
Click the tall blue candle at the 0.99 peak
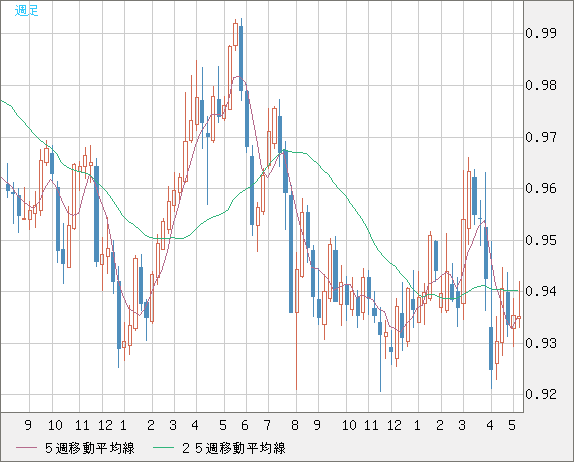tap(241, 59)
